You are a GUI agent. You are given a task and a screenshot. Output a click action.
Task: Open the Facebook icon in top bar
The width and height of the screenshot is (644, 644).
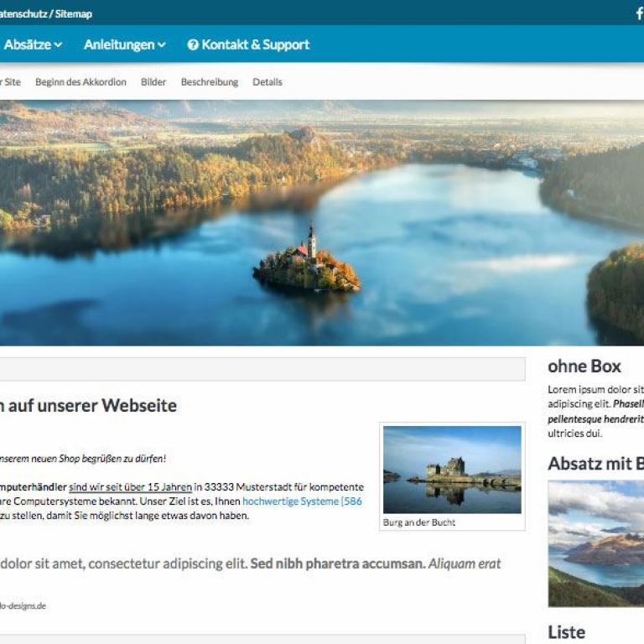click(x=640, y=13)
